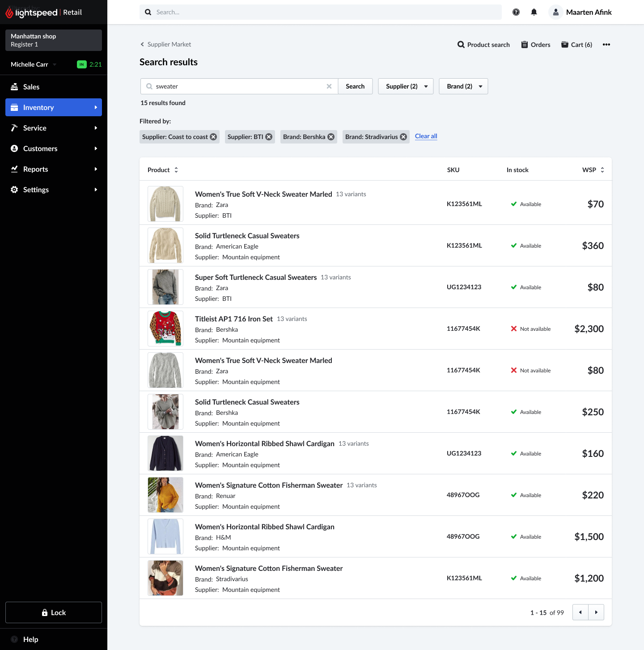
Task: Click Clear all filters link
Action: pos(426,136)
